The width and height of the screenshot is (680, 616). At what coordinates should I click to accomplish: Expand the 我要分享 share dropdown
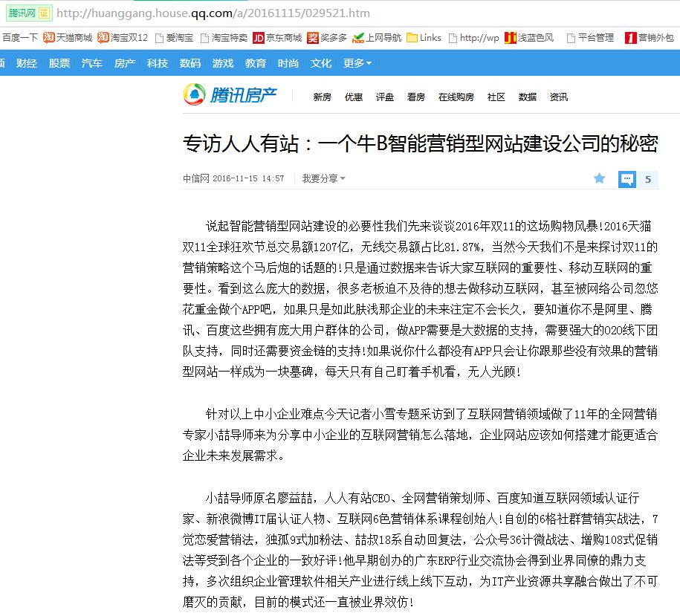coord(323,178)
